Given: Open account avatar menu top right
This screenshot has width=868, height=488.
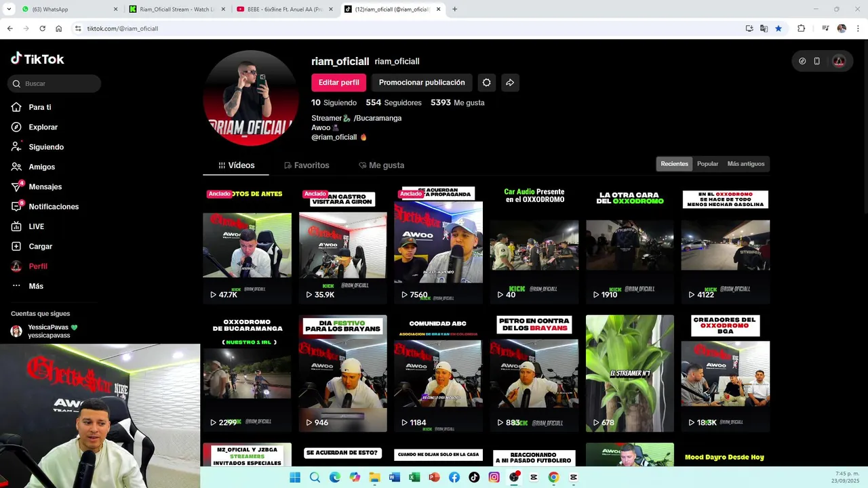Looking at the screenshot, I should tap(839, 61).
